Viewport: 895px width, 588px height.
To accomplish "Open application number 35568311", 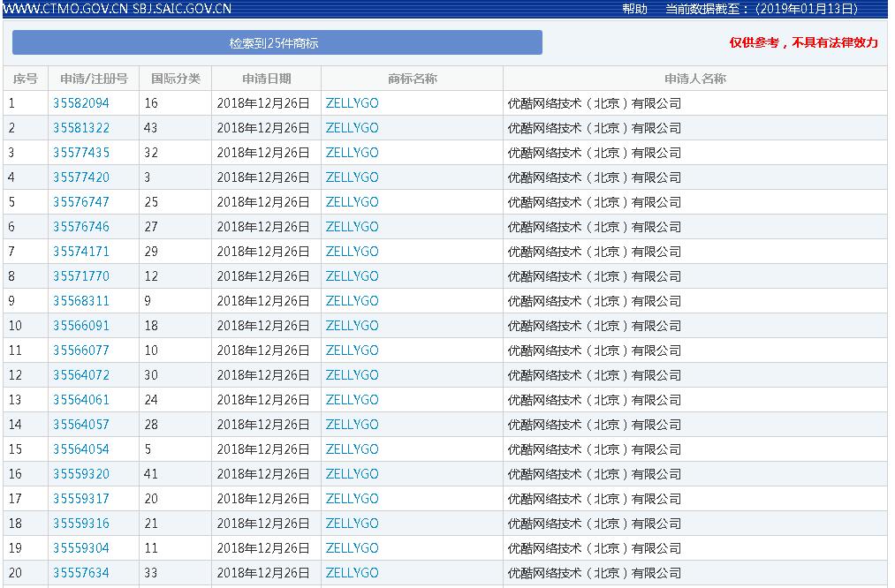I will 81,301.
